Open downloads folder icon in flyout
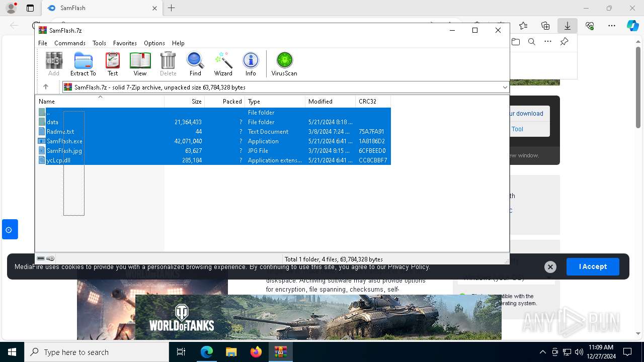This screenshot has height=362, width=644. 516,42
